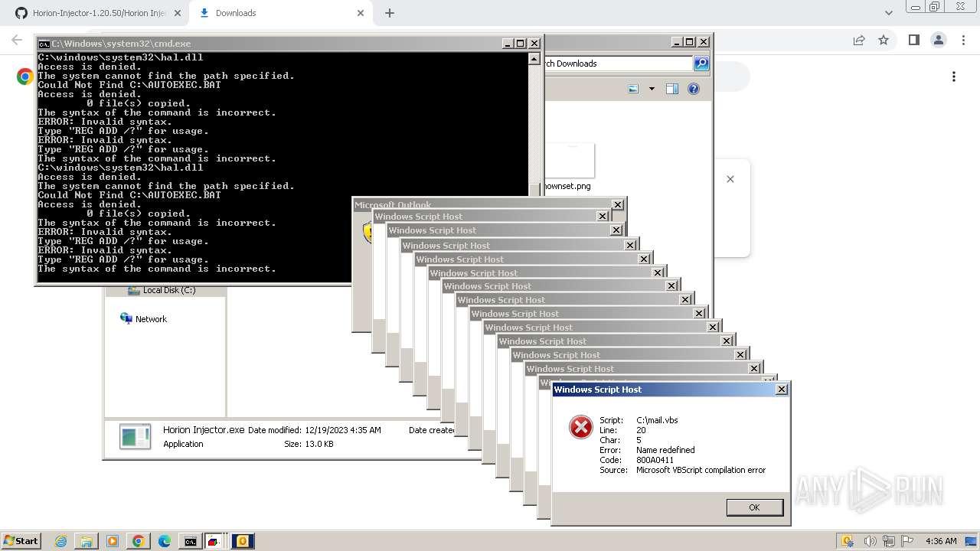This screenshot has width=980, height=551.
Task: Close the Microsoft Outlook dialog
Action: 618,205
